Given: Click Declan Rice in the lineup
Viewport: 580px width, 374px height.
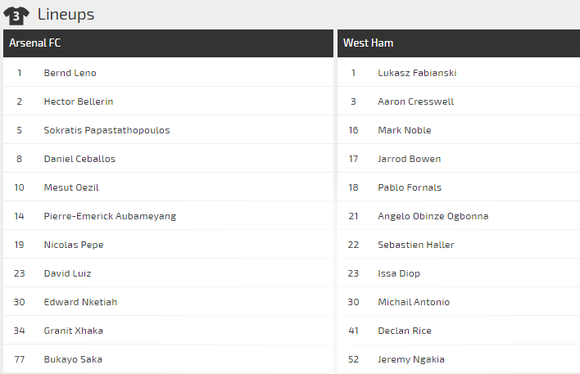Looking at the screenshot, I should [x=404, y=331].
